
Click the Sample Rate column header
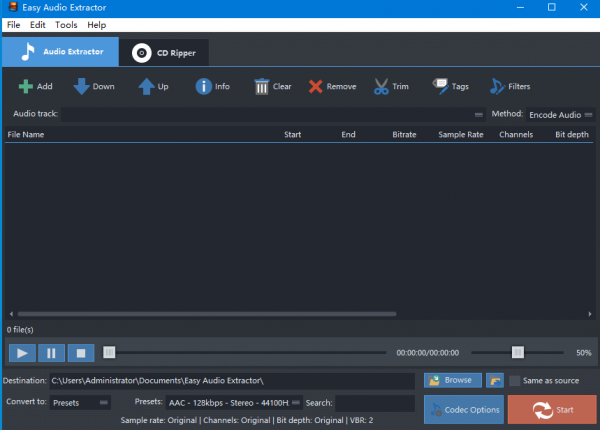click(461, 135)
